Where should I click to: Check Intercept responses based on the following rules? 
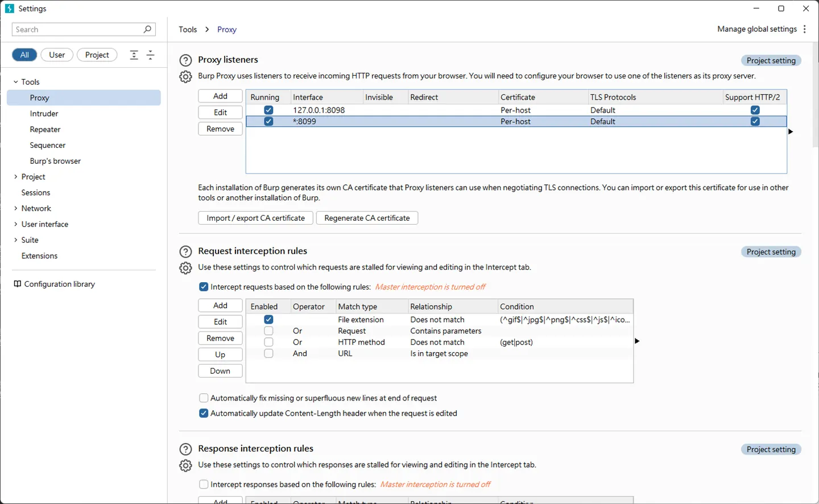(x=204, y=485)
